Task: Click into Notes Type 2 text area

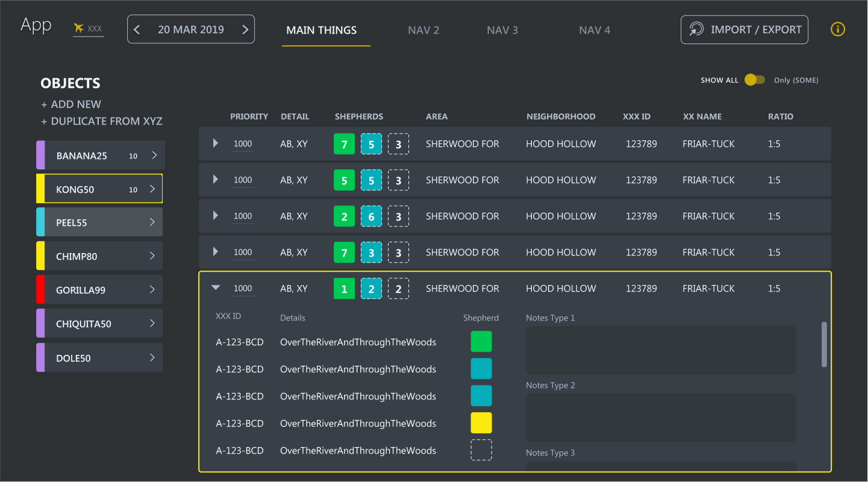Action: point(661,418)
